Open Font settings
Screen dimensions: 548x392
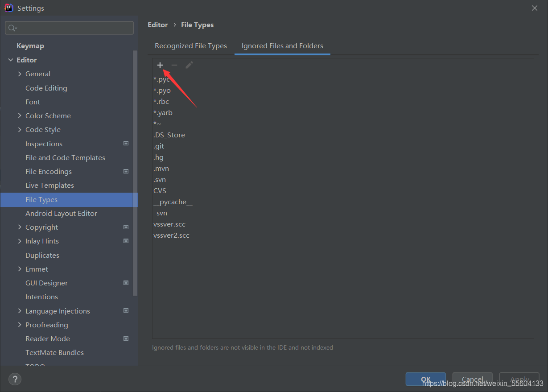33,102
